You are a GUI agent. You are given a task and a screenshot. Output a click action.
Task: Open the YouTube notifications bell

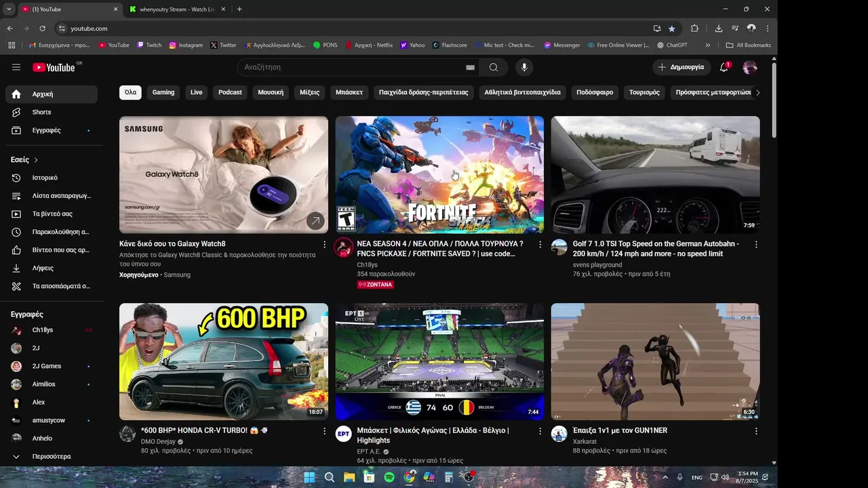(724, 67)
